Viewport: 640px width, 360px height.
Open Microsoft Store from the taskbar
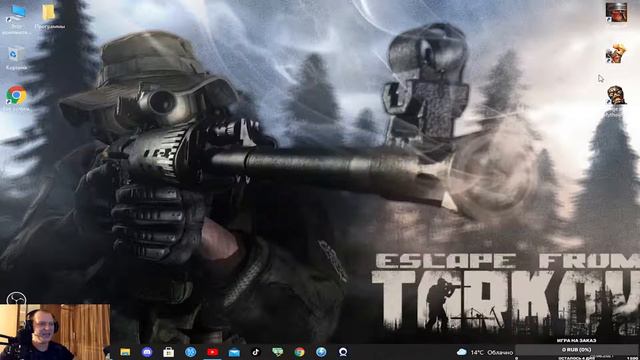[x=169, y=352]
